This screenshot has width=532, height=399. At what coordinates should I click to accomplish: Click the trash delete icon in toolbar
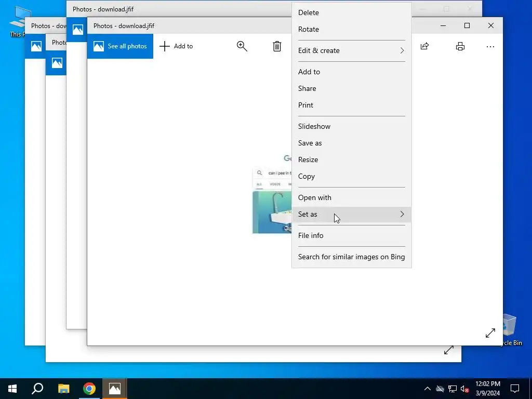[x=277, y=46]
